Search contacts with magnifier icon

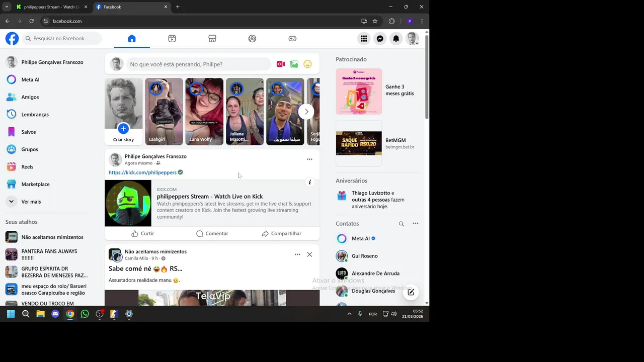(401, 224)
